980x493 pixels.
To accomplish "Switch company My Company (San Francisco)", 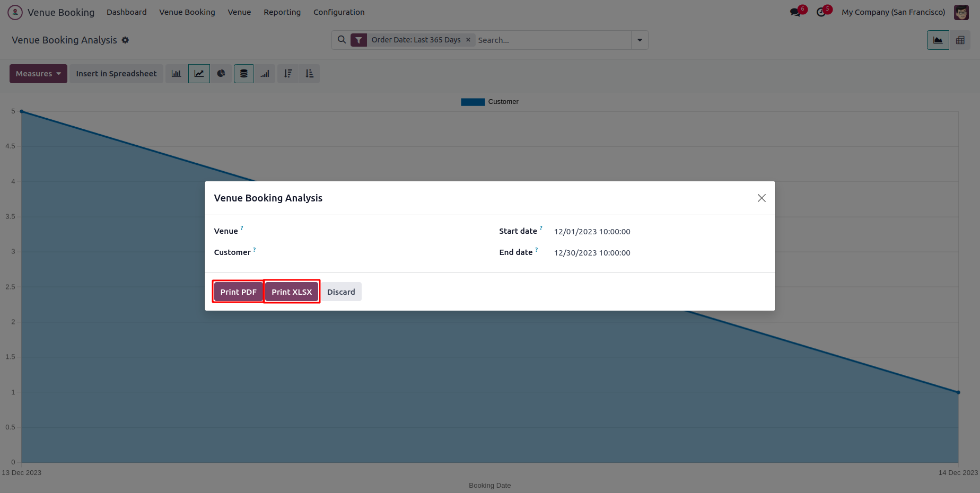I will point(894,12).
